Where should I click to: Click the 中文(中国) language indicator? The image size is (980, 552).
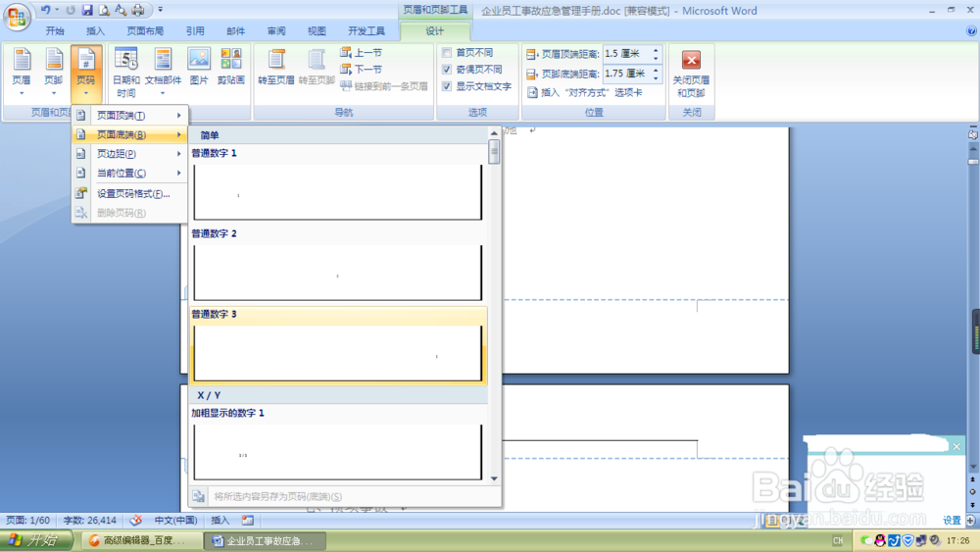175,520
